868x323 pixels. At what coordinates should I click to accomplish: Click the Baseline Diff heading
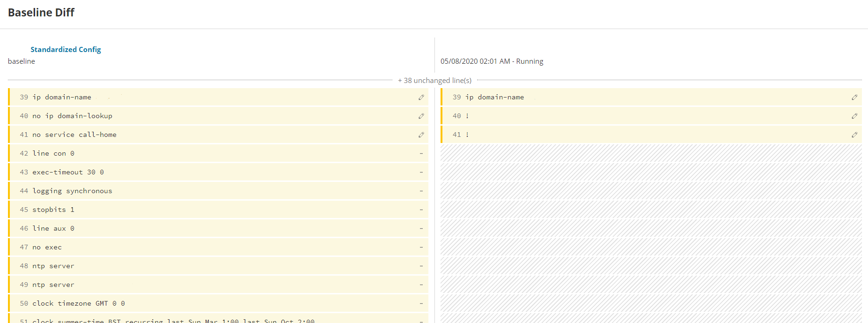[41, 13]
